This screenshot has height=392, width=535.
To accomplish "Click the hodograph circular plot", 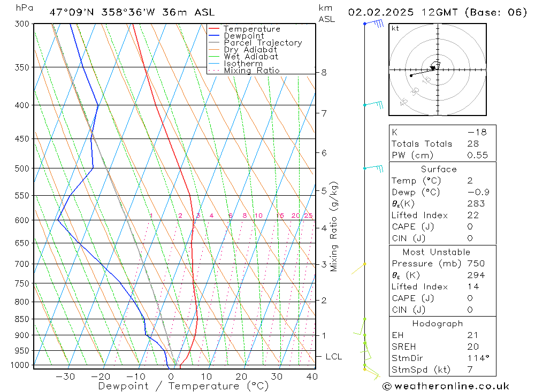I will pyautogui.click(x=438, y=70).
